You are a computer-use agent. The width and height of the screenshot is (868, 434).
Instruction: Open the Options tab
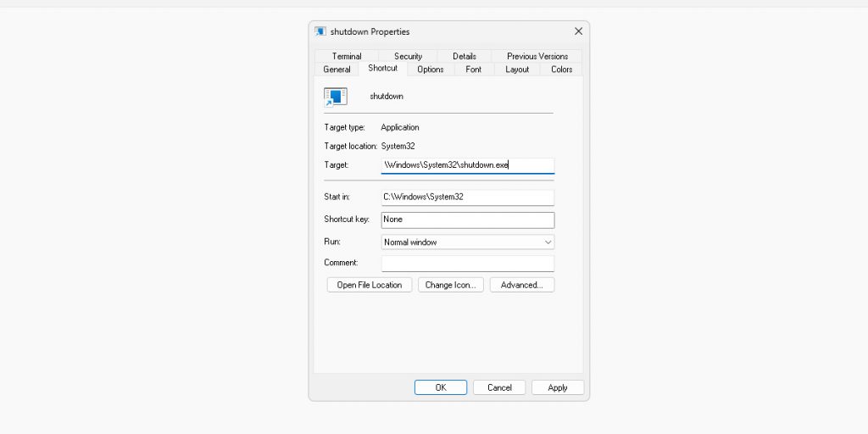[x=430, y=70]
